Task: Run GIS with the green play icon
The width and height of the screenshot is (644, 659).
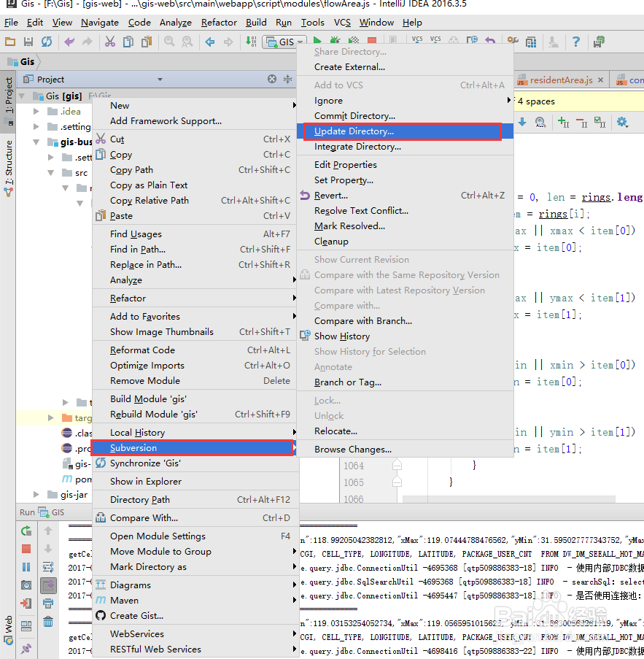Action: (x=317, y=41)
